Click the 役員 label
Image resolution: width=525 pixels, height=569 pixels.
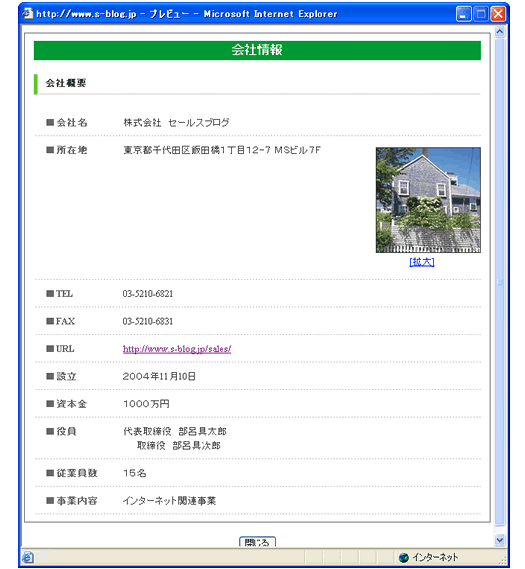(x=66, y=432)
